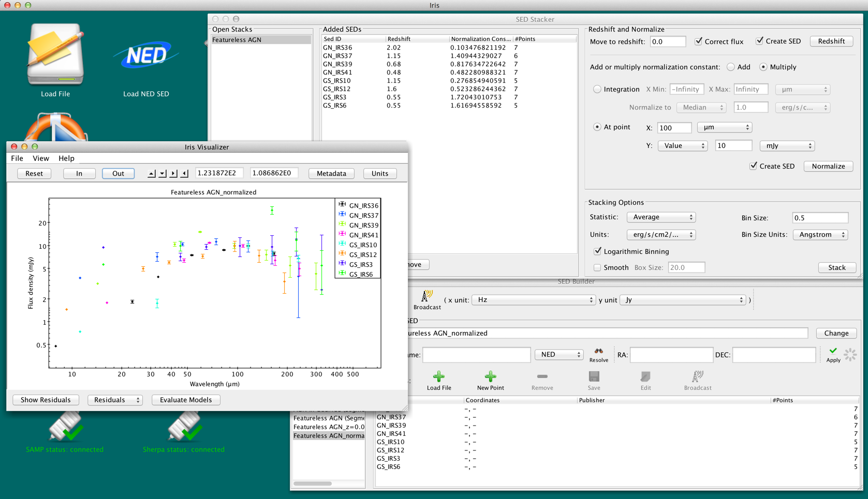Click the Move to redshift input field
This screenshot has width=868, height=499.
(668, 41)
